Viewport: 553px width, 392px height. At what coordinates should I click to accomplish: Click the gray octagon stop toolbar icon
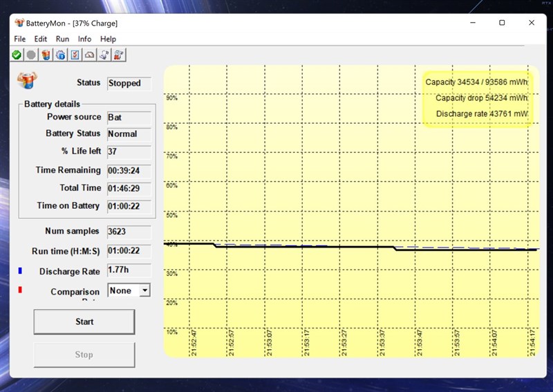pyautogui.click(x=31, y=55)
